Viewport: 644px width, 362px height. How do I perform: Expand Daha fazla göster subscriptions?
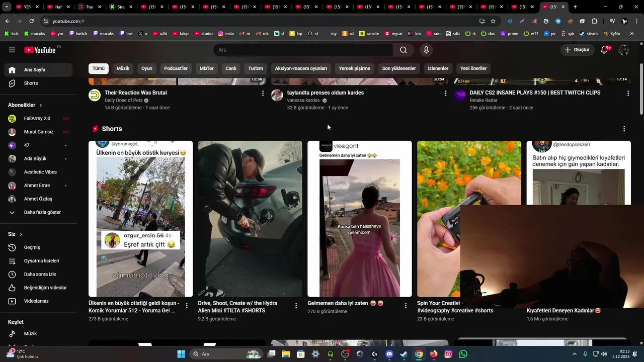tap(39, 212)
